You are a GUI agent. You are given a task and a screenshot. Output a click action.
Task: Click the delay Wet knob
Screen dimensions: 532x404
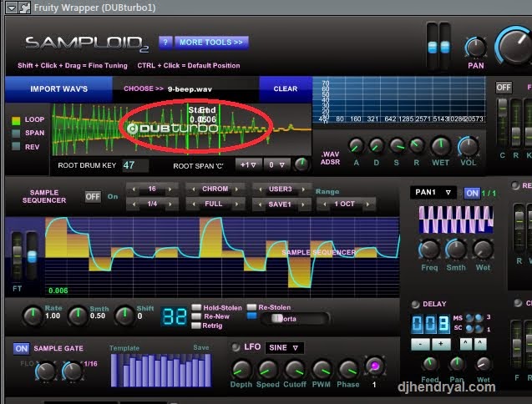[x=483, y=364]
